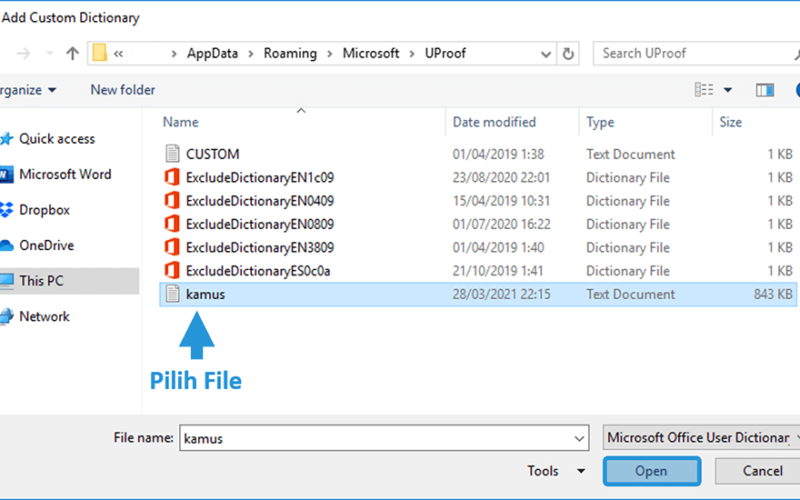Open the view options dropdown arrow
The height and width of the screenshot is (500, 800).
728,90
